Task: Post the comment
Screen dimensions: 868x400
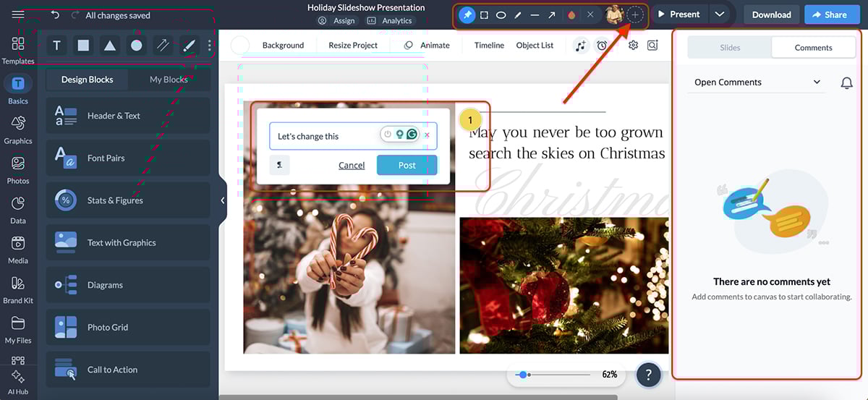Action: pos(407,165)
